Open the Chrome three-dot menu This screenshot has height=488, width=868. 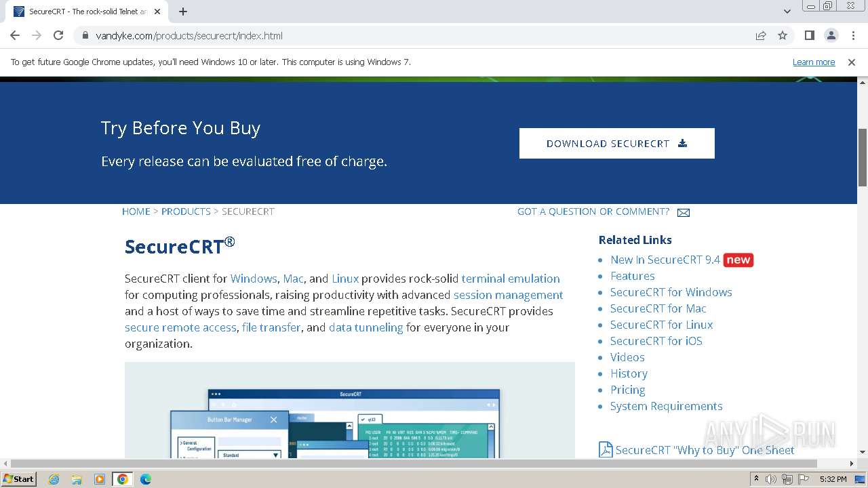click(x=853, y=35)
